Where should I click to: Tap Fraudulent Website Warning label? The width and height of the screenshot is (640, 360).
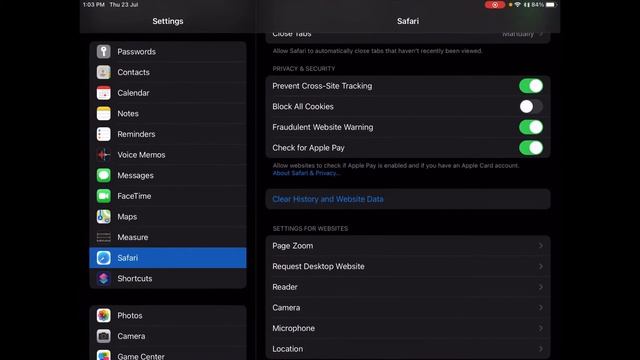322,127
